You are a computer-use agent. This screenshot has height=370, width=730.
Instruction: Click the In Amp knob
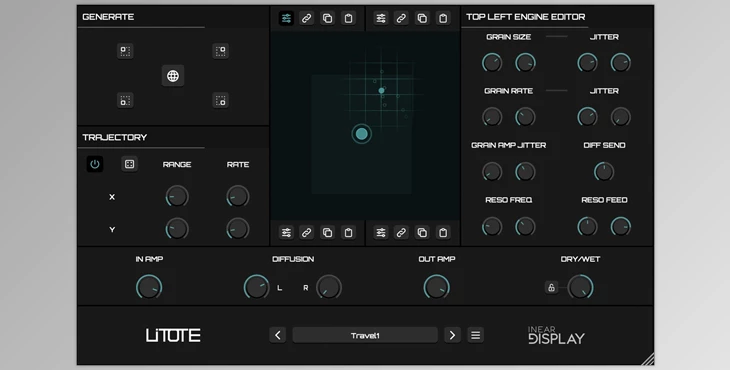149,287
